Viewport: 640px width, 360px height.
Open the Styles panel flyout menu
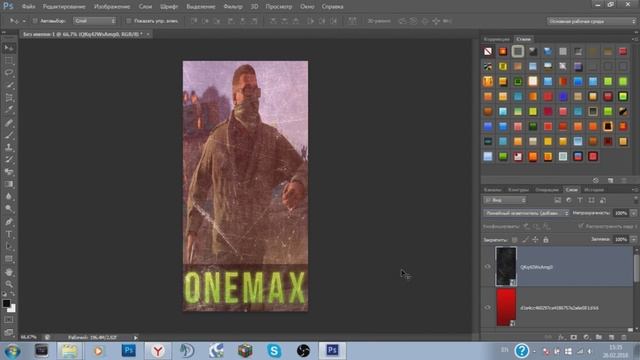(x=635, y=39)
